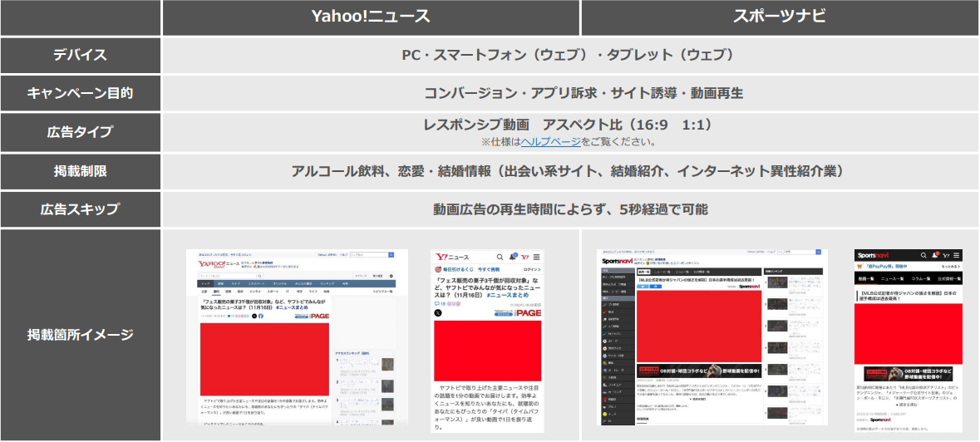
Task: Click the 広告タイプ row label
Action: click(80, 132)
